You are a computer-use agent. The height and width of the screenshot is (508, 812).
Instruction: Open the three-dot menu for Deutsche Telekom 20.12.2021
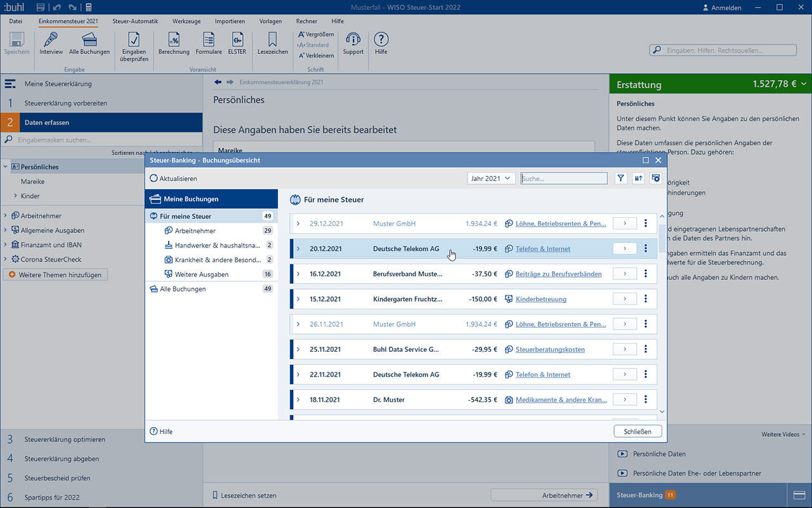646,248
